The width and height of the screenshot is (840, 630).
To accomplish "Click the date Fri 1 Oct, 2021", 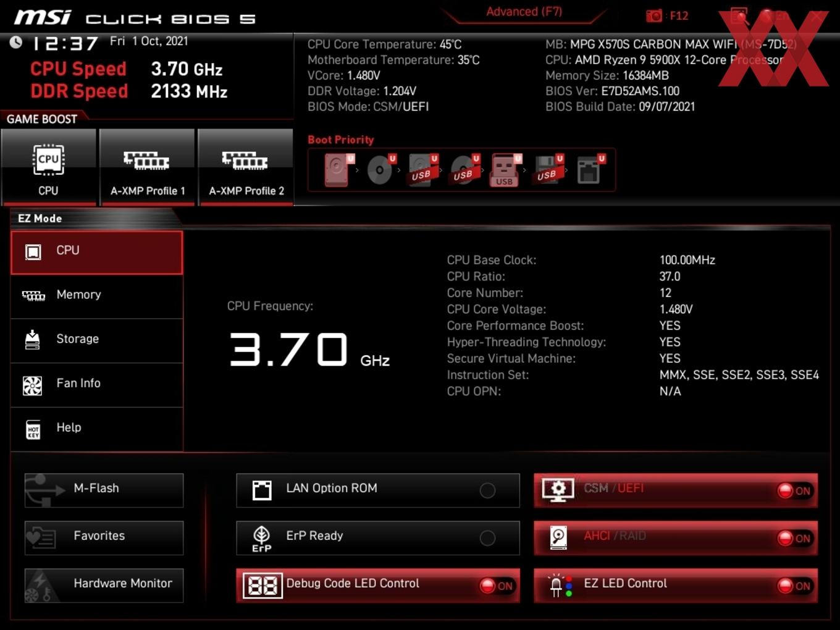I will pyautogui.click(x=149, y=41).
